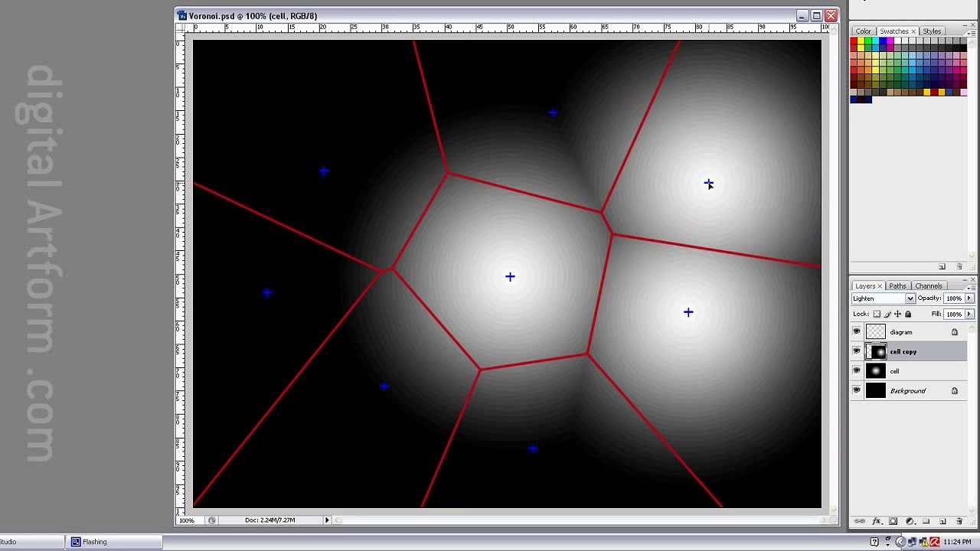
Task: Click the Background layer thumbnail
Action: tap(876, 390)
